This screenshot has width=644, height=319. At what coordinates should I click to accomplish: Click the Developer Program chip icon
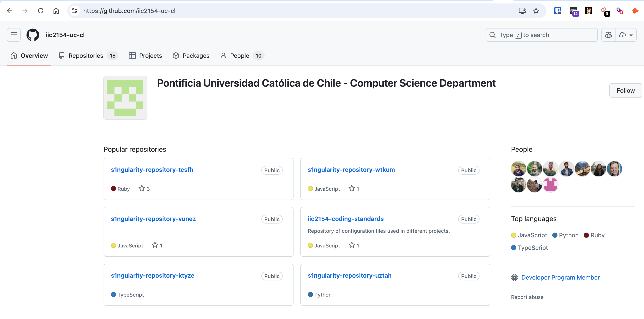pos(514,277)
